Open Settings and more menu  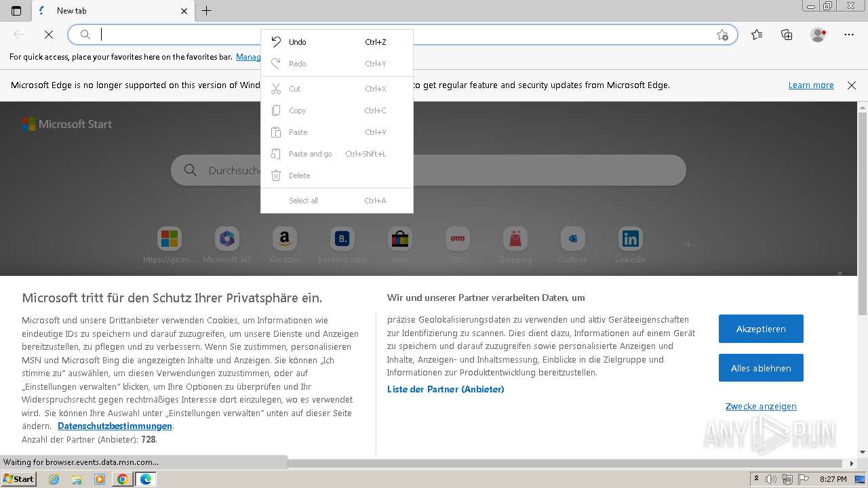[849, 35]
